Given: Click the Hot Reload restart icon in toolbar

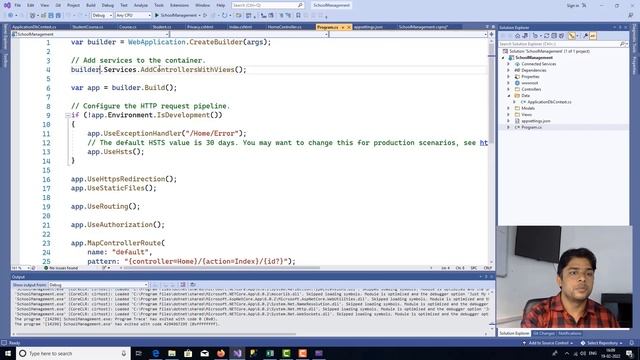Looking at the screenshot, I should tap(224, 15).
